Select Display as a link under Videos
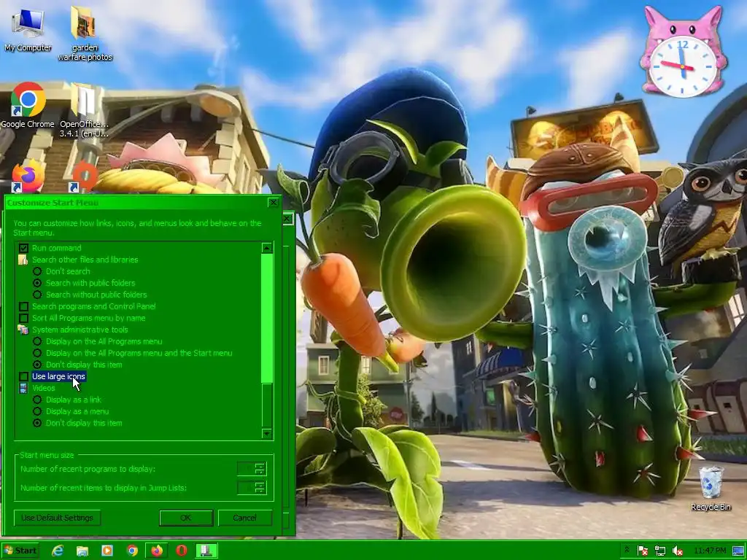This screenshot has width=747, height=560. [x=37, y=400]
